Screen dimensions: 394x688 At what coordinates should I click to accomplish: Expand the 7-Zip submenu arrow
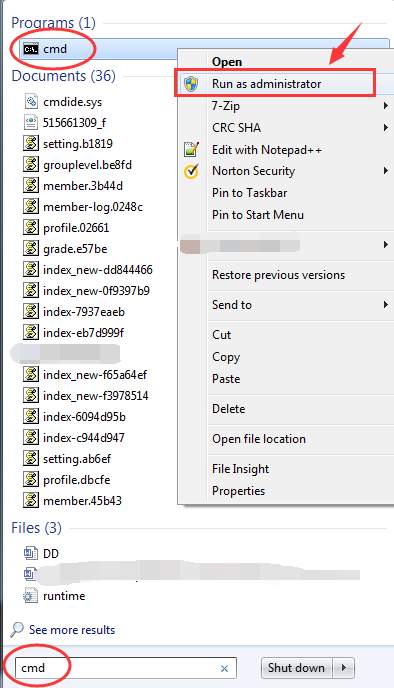385,105
